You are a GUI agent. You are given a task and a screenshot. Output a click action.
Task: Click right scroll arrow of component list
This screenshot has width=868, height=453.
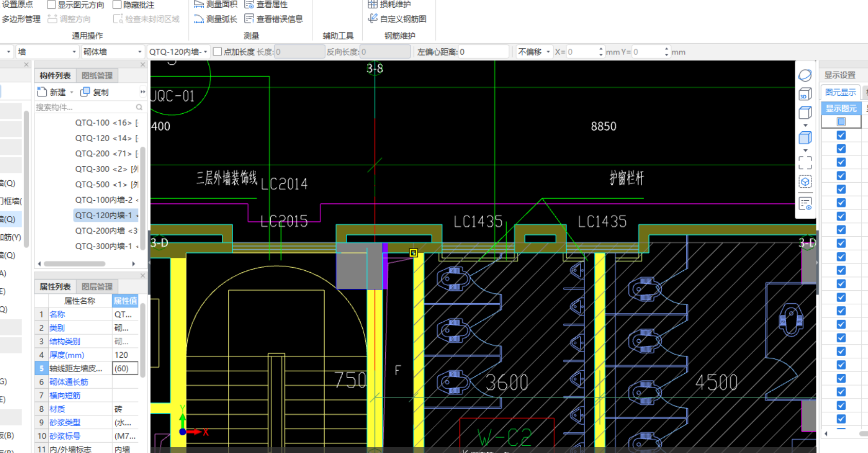click(x=134, y=264)
